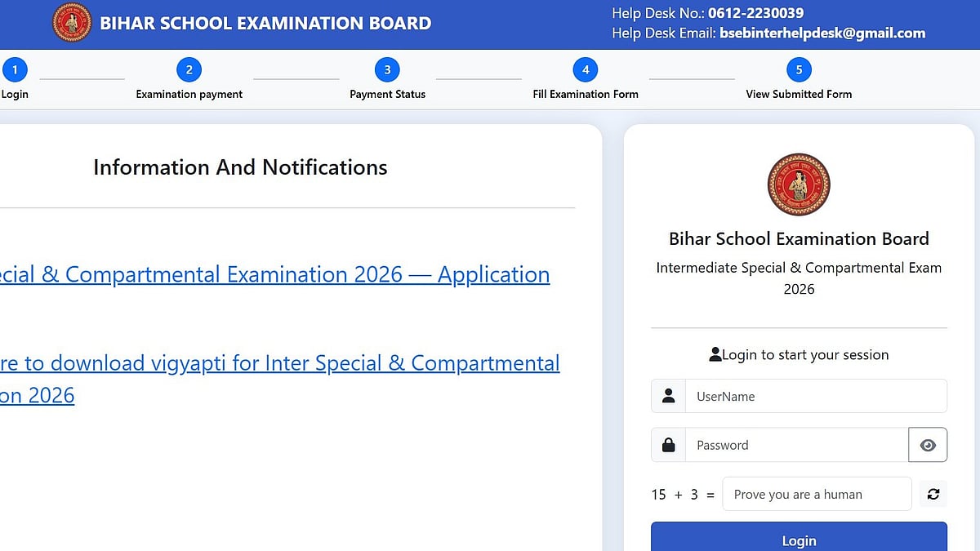Go to step 4 Fill Examination Form

[x=585, y=69]
